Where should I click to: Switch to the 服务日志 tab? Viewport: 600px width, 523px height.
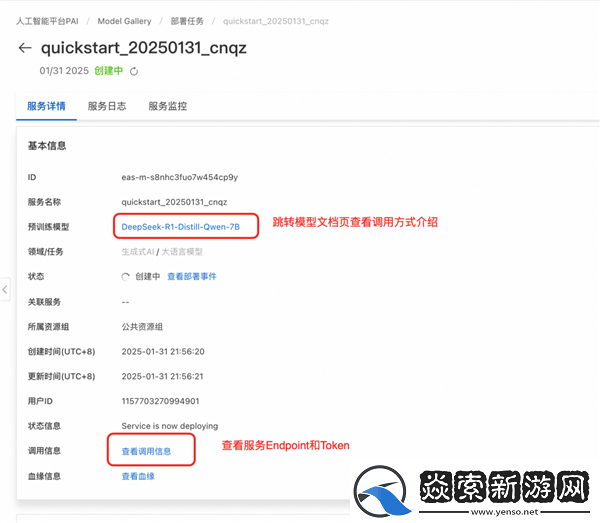107,106
